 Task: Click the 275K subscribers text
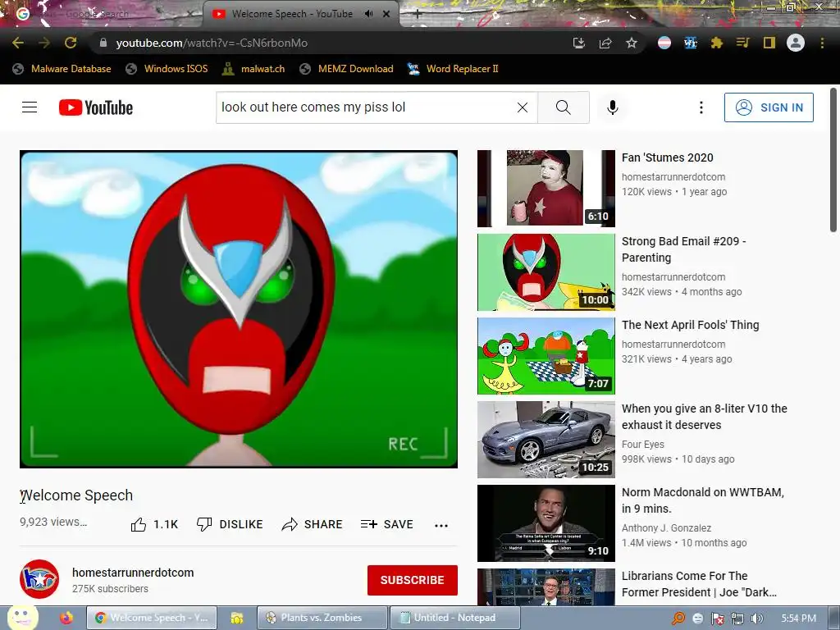(x=111, y=589)
